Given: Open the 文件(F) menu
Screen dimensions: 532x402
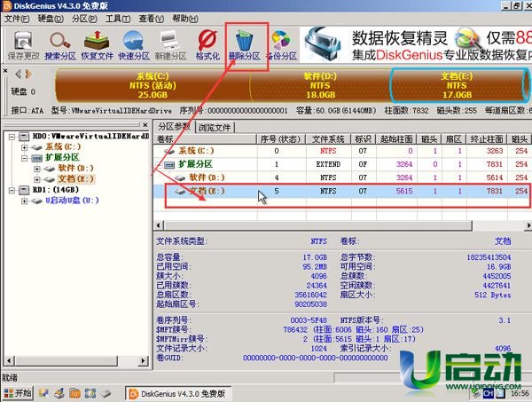Looking at the screenshot, I should click(17, 19).
